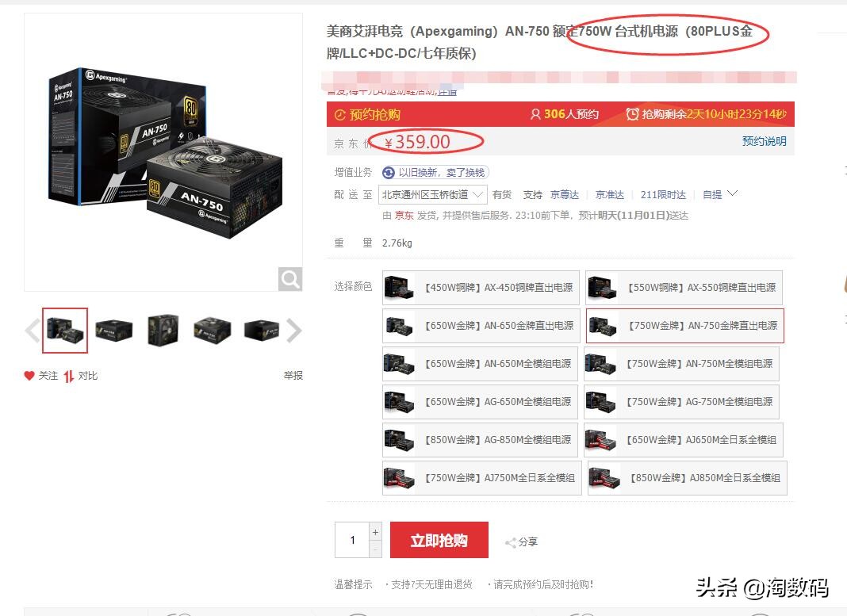
Task: Click the magnifier zoom icon on product image
Action: click(290, 279)
